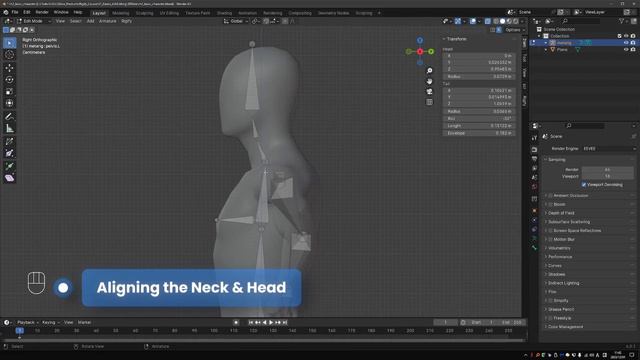The width and height of the screenshot is (640, 360).
Task: Click the pan hand icon in viewport
Action: (429, 81)
